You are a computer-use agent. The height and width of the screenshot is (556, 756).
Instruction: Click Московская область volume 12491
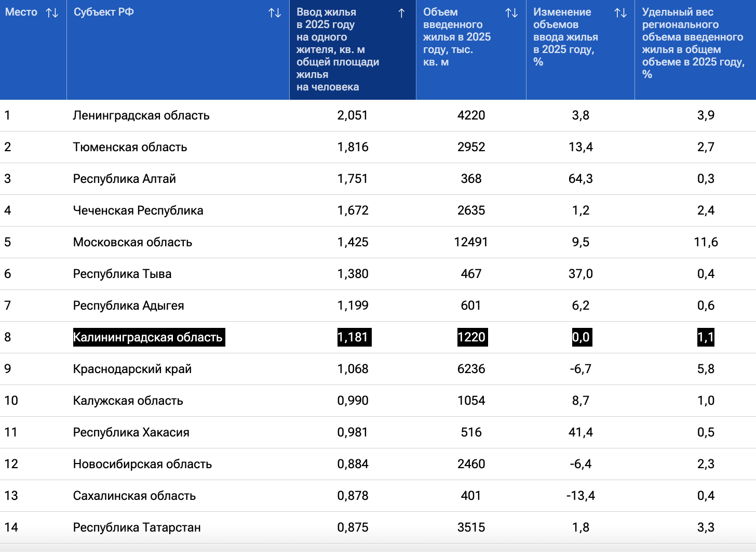pyautogui.click(x=471, y=242)
